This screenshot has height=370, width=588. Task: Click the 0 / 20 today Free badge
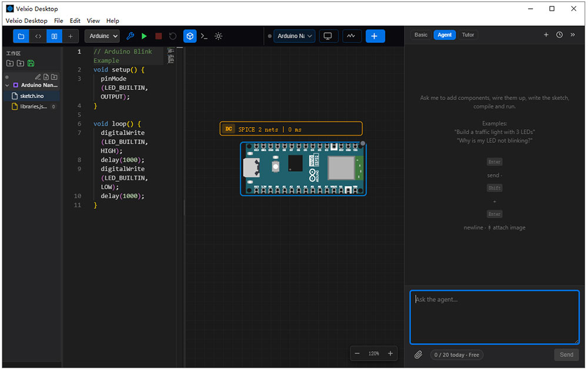[456, 355]
